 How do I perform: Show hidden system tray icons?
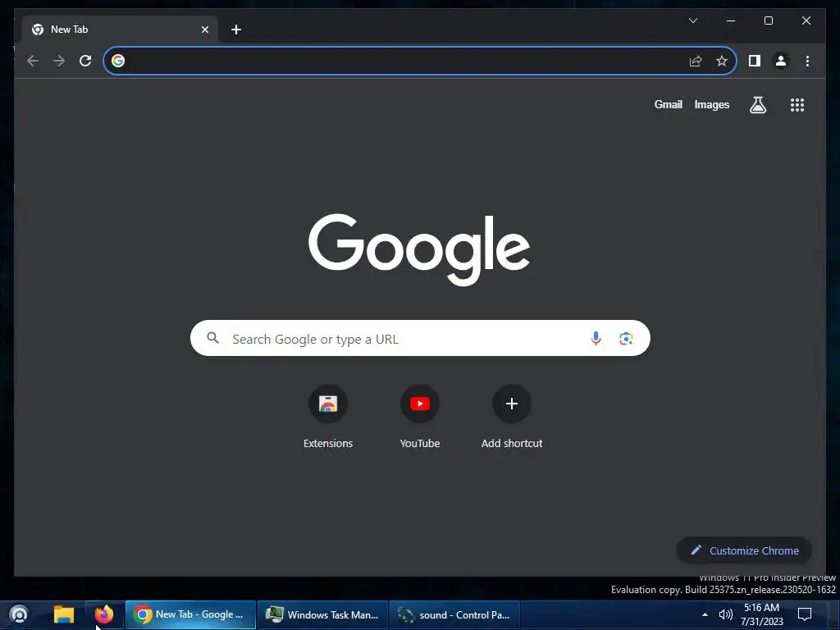[705, 614]
